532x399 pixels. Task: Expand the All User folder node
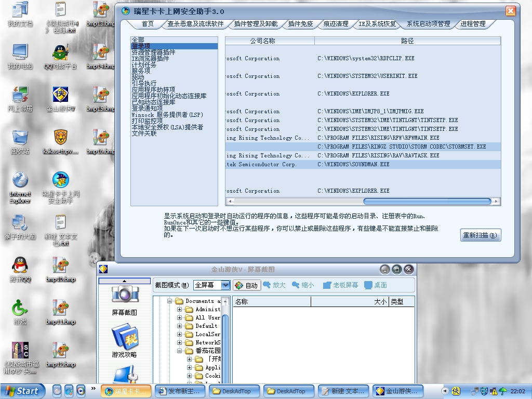pos(179,317)
